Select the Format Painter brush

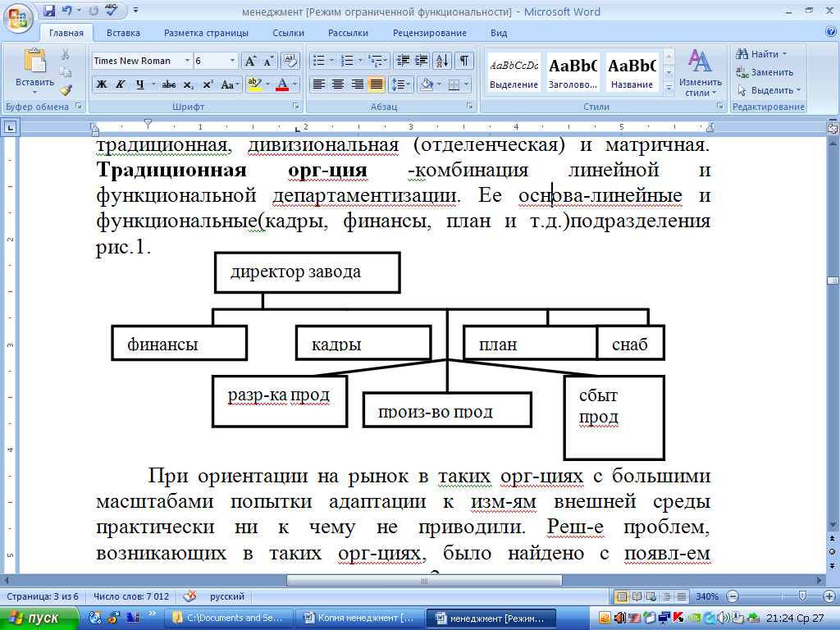tap(66, 90)
